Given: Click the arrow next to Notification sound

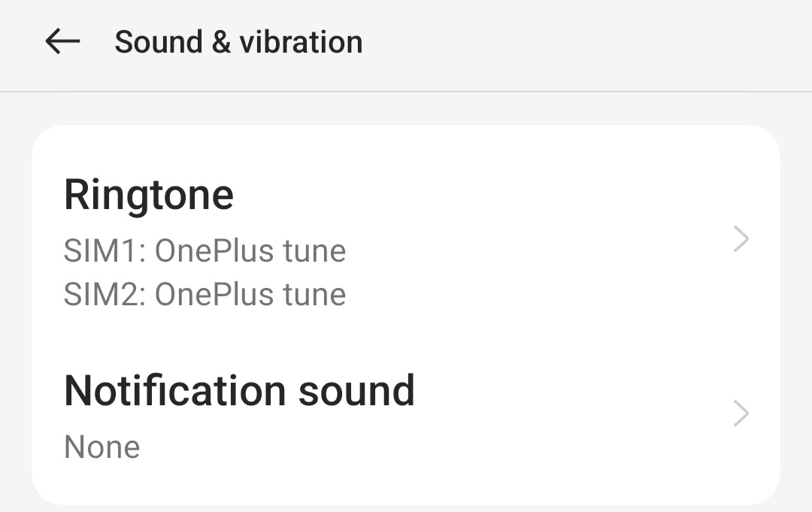Looking at the screenshot, I should pyautogui.click(x=741, y=414).
